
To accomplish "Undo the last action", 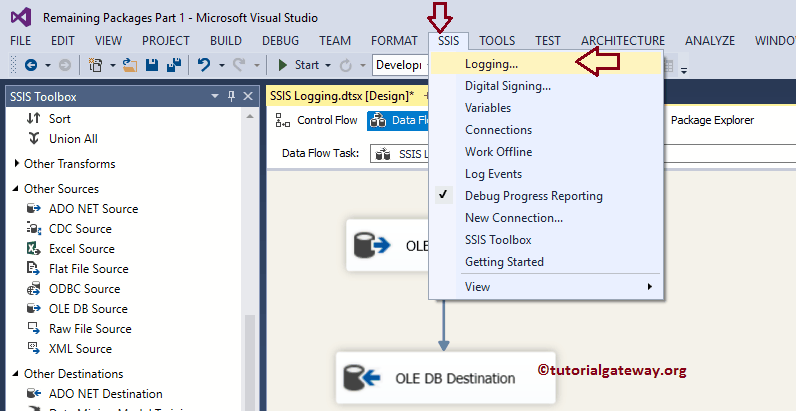I will coord(204,65).
